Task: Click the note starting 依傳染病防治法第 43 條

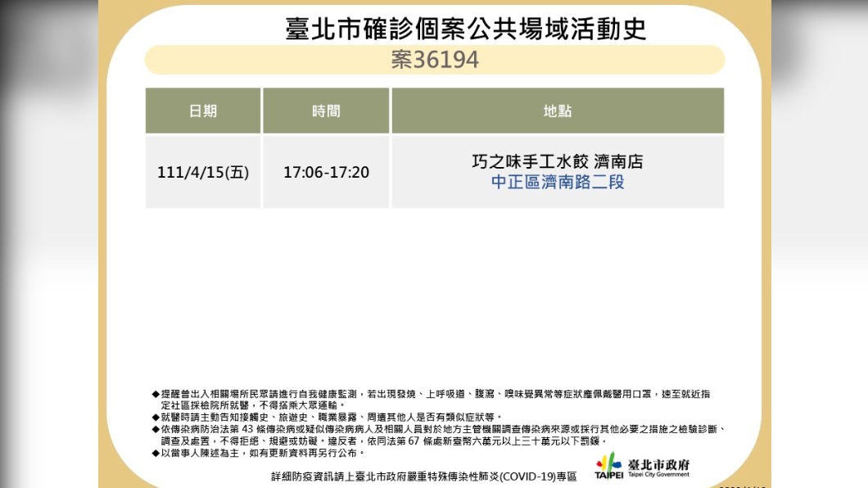Action: click(438, 435)
